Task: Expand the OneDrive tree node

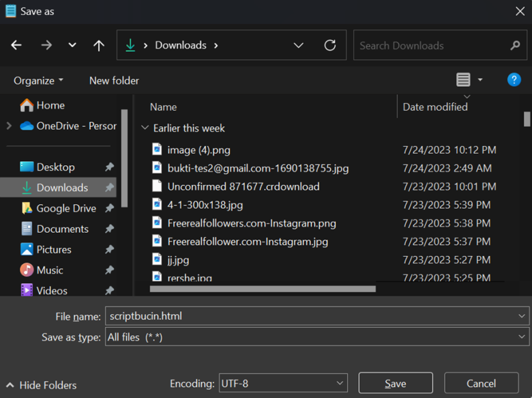Action: 9,126
